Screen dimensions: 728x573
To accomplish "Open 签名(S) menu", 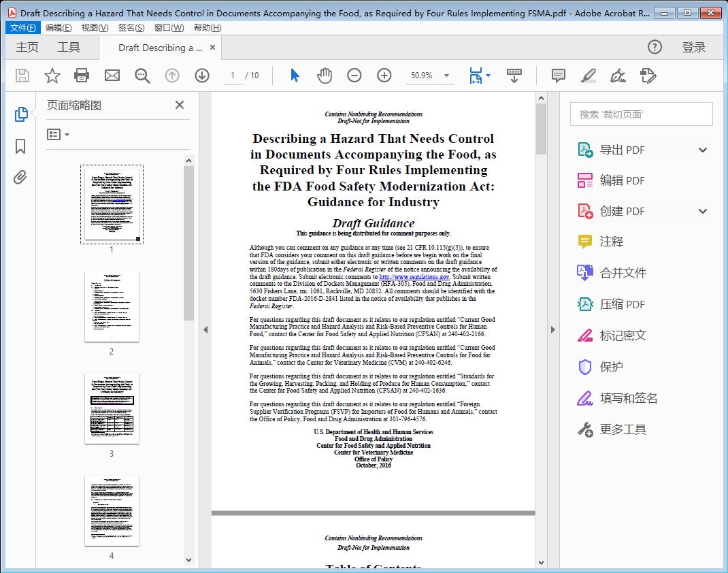I will [x=131, y=28].
